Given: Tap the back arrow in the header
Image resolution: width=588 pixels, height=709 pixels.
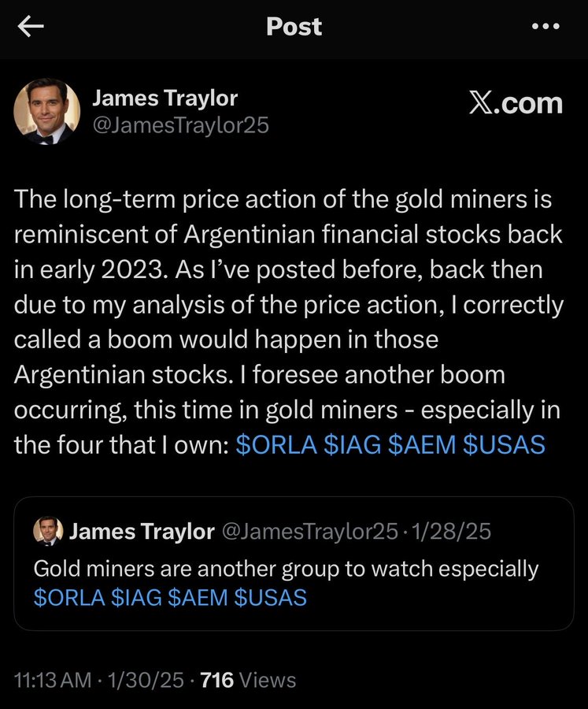Looking at the screenshot, I should pos(31,27).
